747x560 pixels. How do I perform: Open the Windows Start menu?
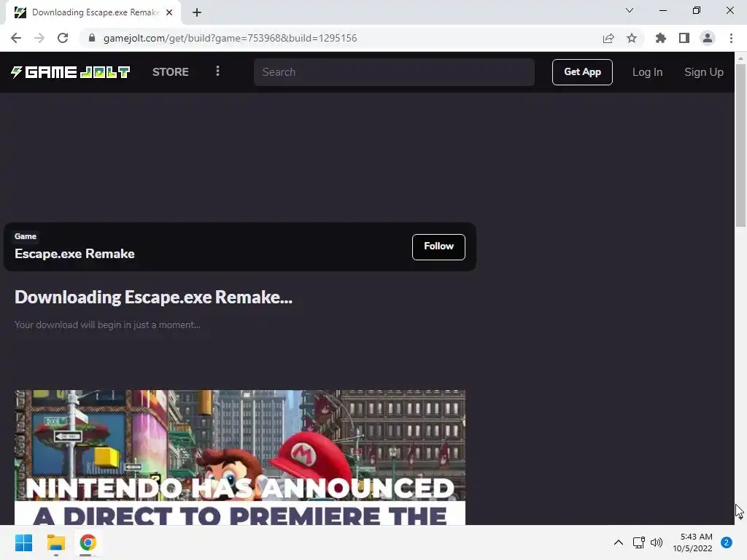click(23, 542)
